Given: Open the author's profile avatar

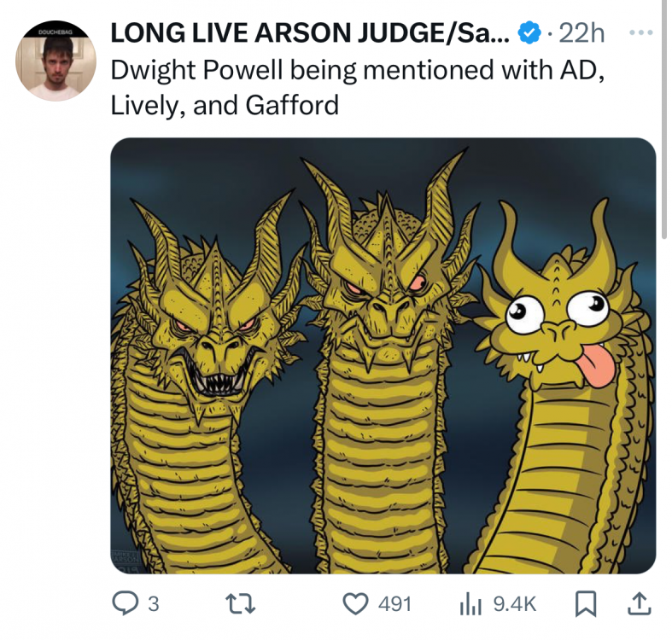Looking at the screenshot, I should click(x=56, y=61).
